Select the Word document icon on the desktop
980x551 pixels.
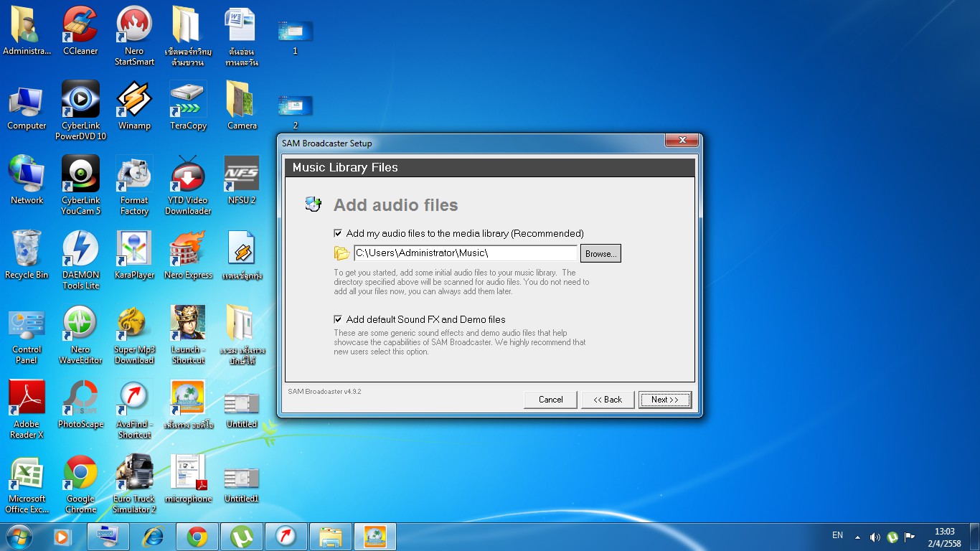click(242, 37)
